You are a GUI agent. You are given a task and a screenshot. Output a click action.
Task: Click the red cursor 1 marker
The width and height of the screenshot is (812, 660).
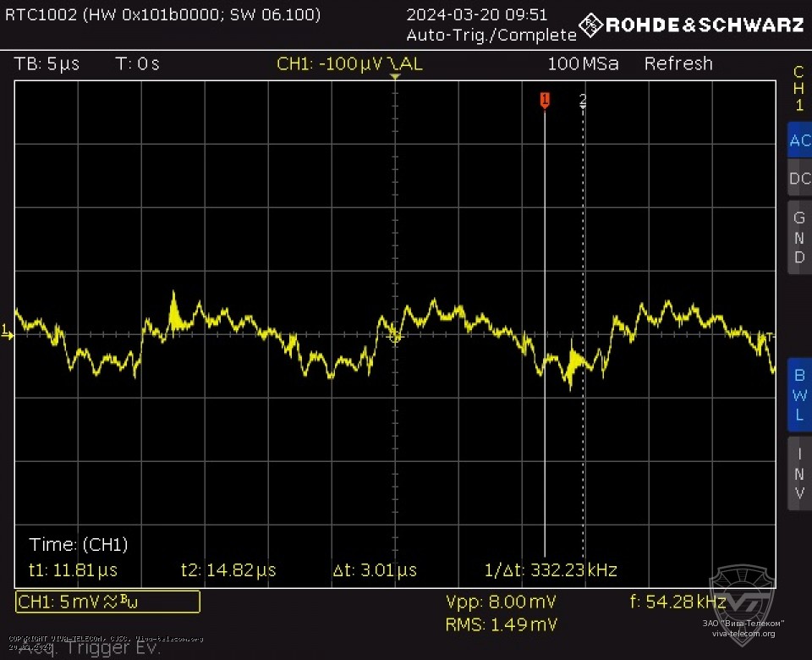tap(545, 101)
